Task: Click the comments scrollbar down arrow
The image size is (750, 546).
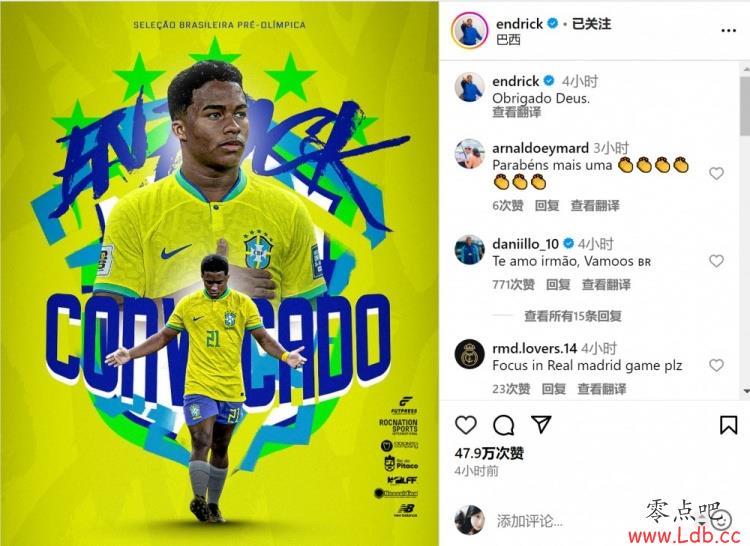Action: point(746,391)
